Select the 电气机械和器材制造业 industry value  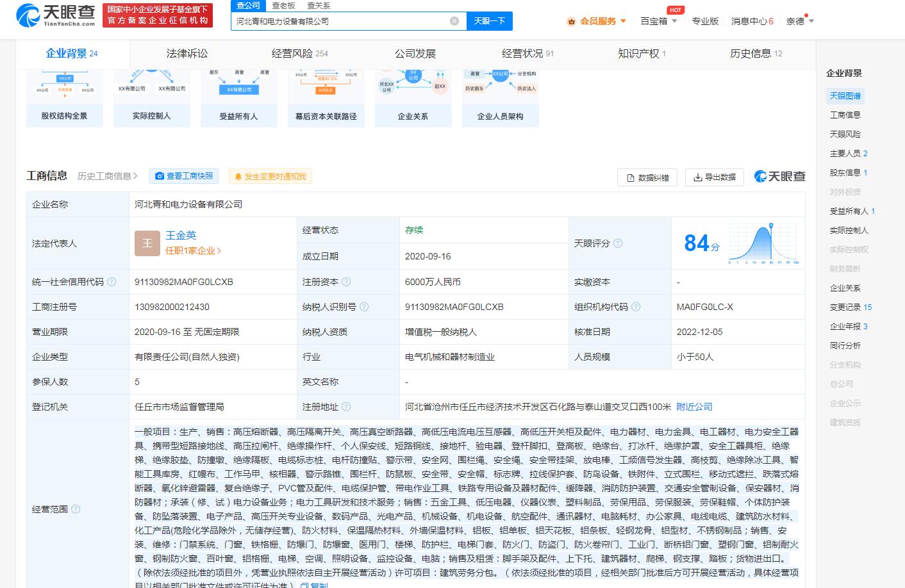(450, 357)
